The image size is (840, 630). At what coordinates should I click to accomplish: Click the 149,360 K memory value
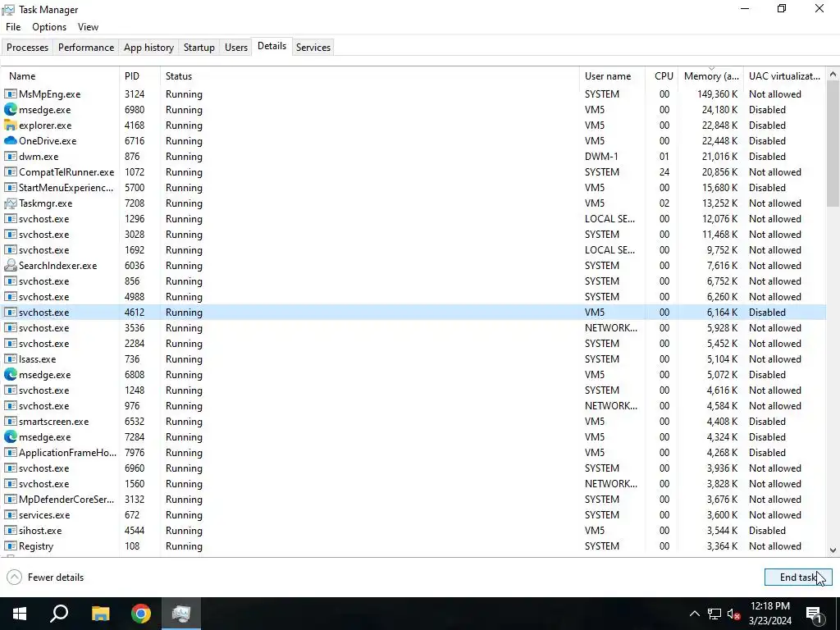coord(717,94)
